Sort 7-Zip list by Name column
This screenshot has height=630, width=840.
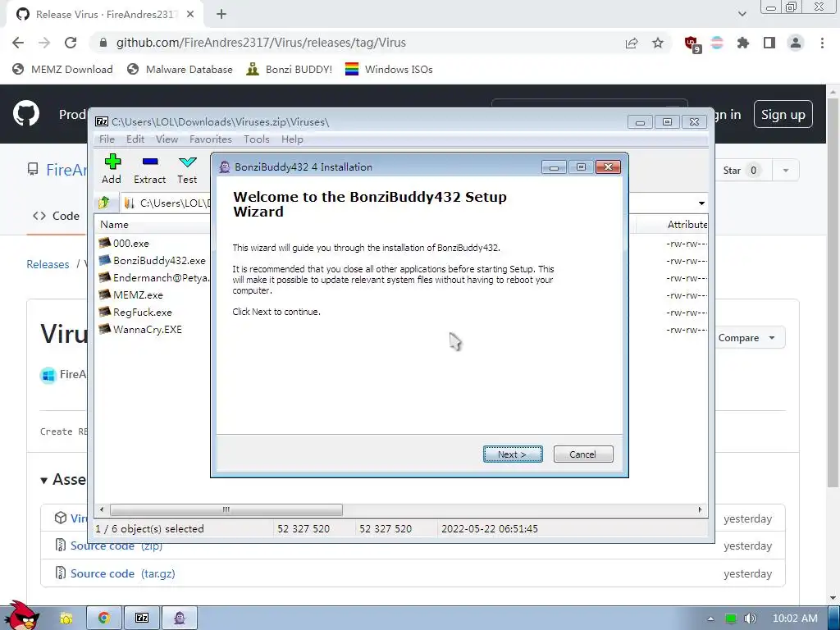tap(114, 225)
